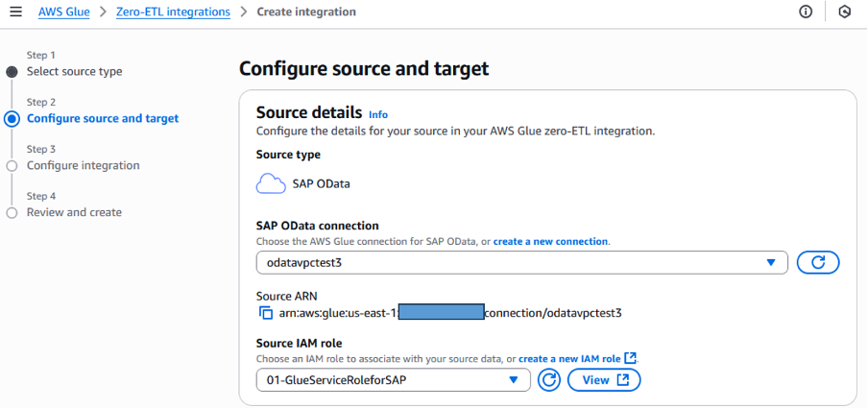Refresh the Source IAM role list
The image size is (868, 409).
pos(548,380)
